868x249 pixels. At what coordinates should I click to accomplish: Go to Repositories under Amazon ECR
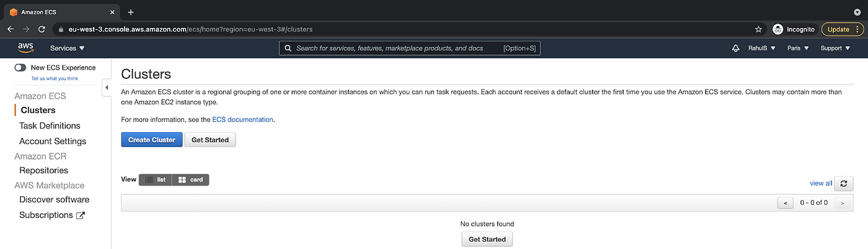click(x=43, y=170)
